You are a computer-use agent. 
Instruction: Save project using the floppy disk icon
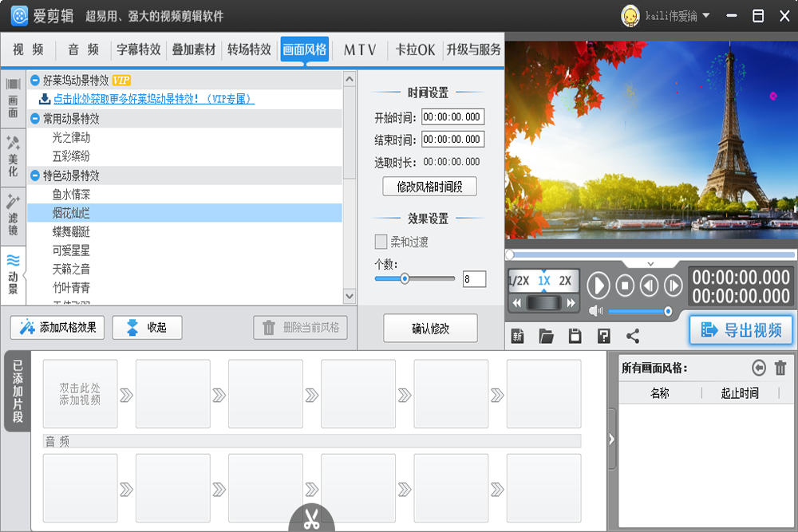pos(575,336)
